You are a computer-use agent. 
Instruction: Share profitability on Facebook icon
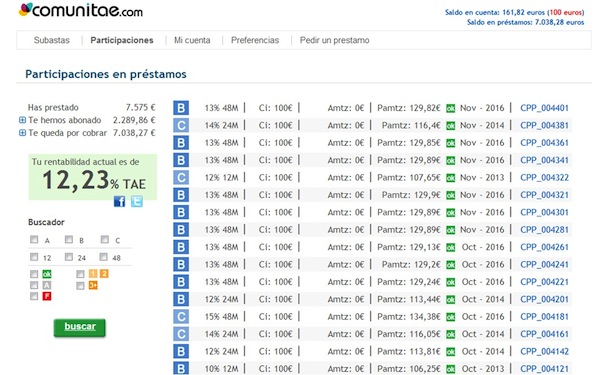click(119, 201)
